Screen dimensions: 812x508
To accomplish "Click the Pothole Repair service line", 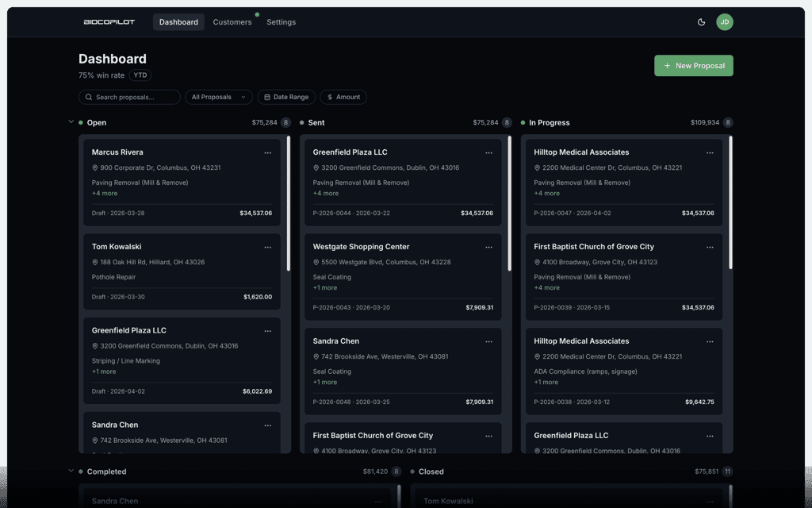I will 113,277.
